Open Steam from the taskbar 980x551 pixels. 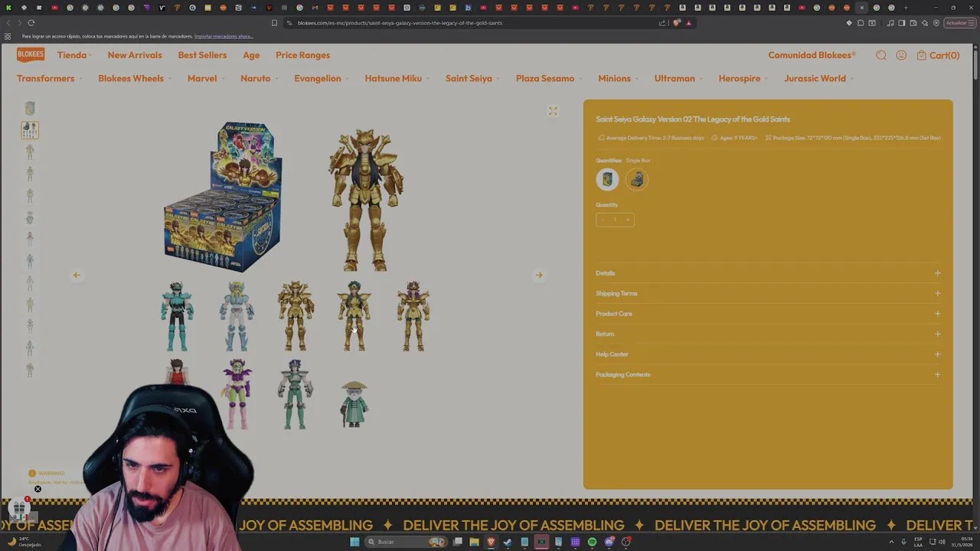tap(508, 542)
